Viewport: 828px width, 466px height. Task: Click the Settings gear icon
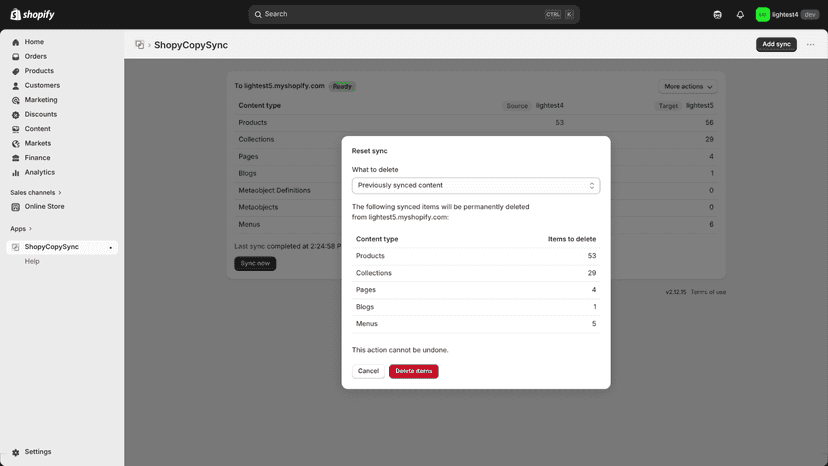point(16,452)
